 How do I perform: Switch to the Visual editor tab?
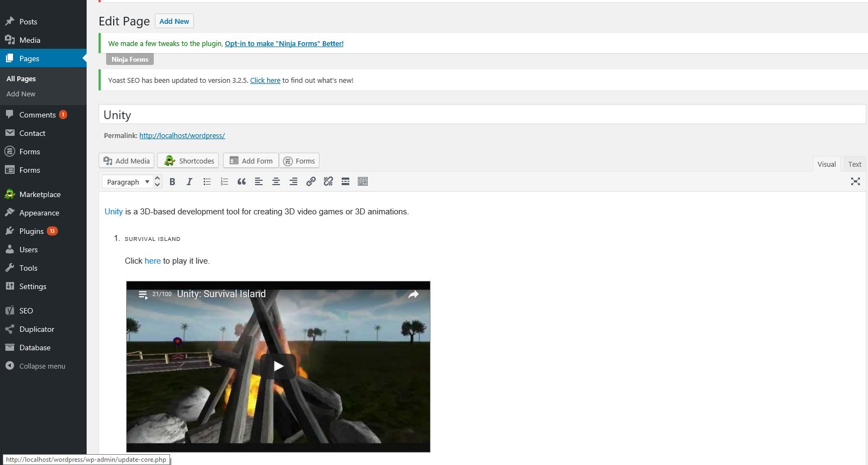click(826, 164)
